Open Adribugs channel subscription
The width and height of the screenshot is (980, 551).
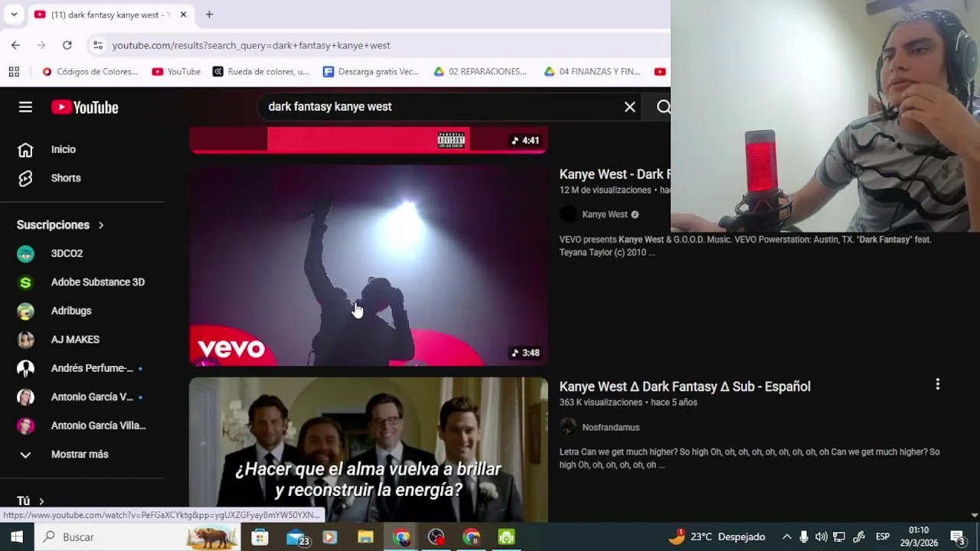(x=70, y=311)
